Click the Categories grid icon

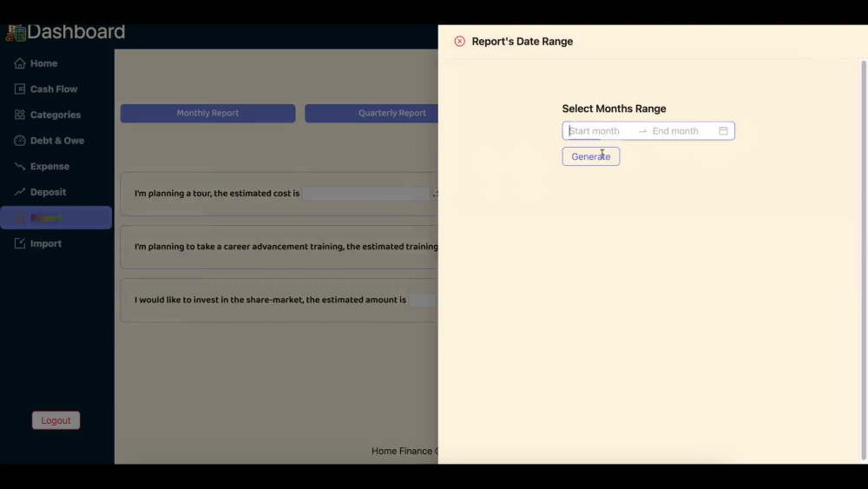(x=20, y=116)
